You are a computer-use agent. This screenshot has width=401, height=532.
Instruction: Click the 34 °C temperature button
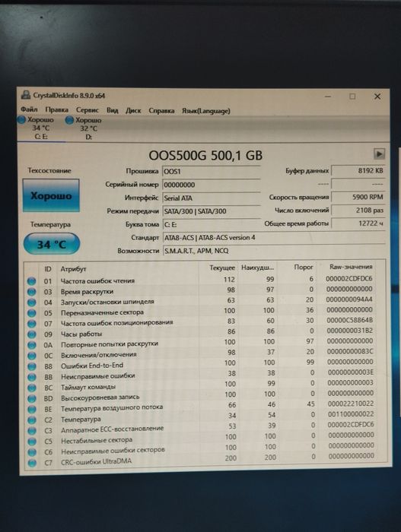[52, 244]
